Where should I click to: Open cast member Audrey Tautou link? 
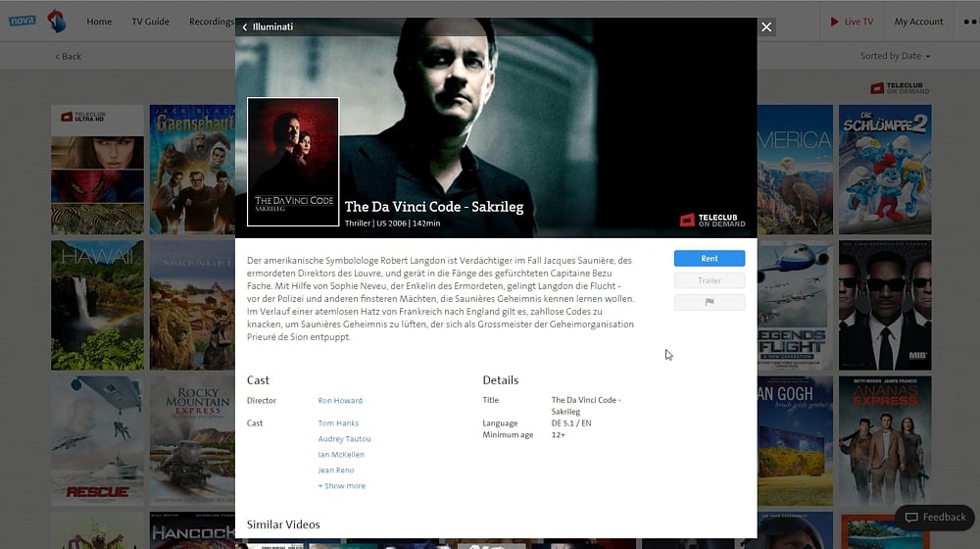click(x=344, y=439)
